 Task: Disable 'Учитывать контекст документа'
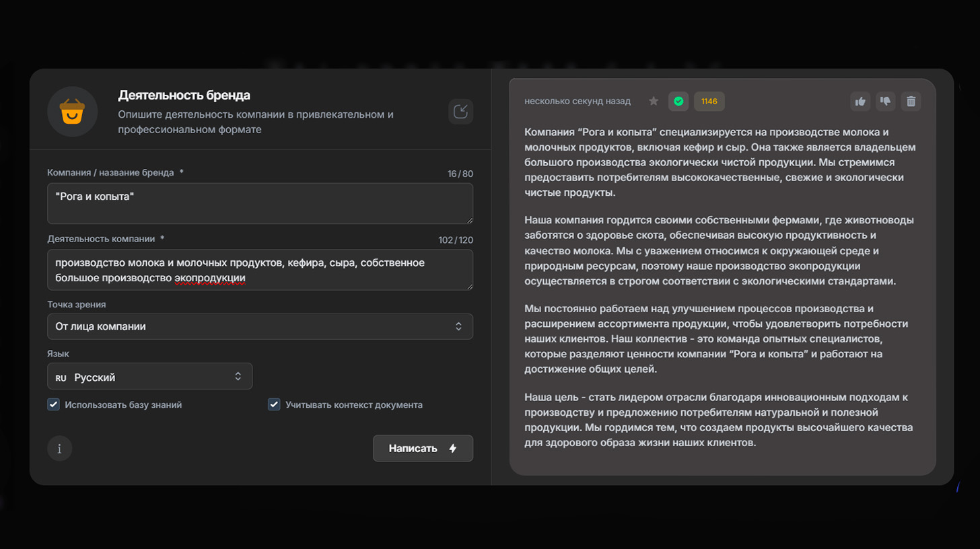click(273, 404)
